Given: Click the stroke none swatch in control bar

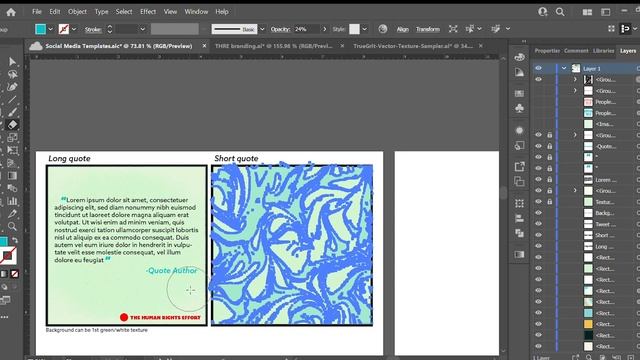Looking at the screenshot, I should pos(64,29).
